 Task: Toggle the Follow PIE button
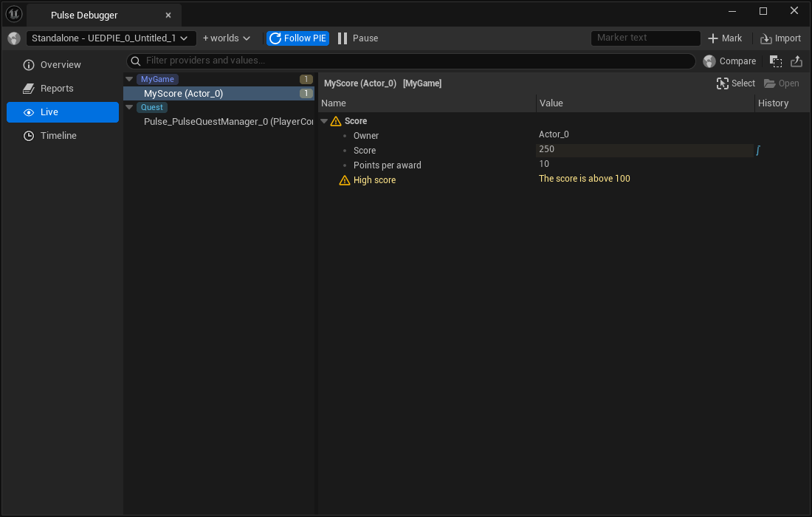coord(297,38)
